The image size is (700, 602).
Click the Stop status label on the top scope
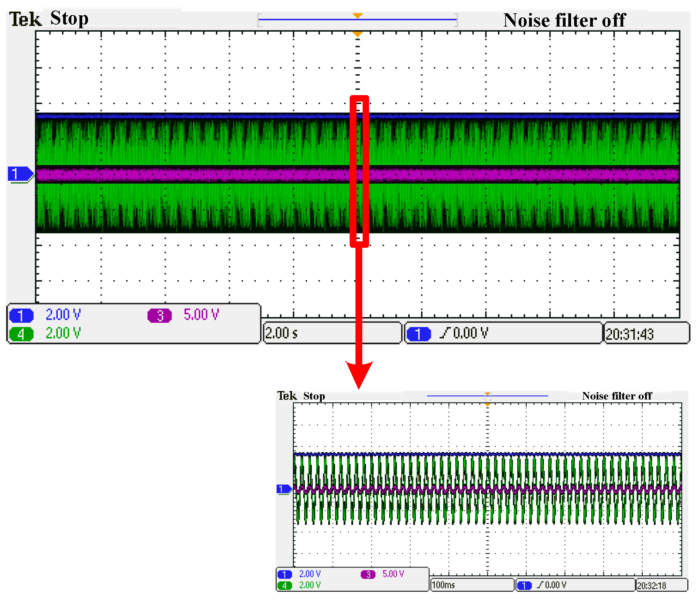coord(69,18)
